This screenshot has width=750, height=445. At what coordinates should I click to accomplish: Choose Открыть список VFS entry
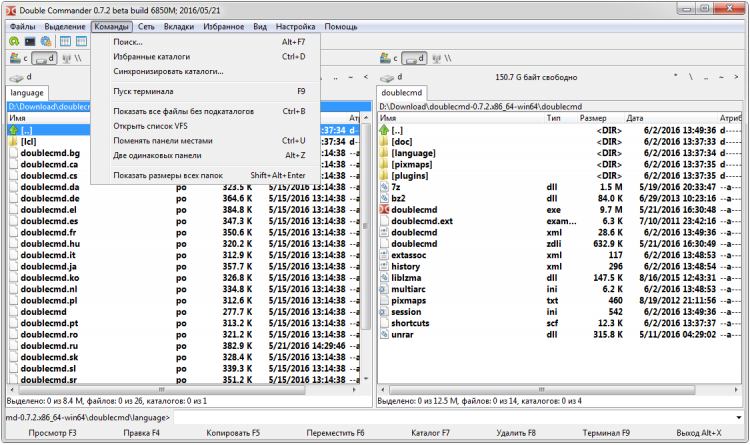pyautogui.click(x=206, y=126)
